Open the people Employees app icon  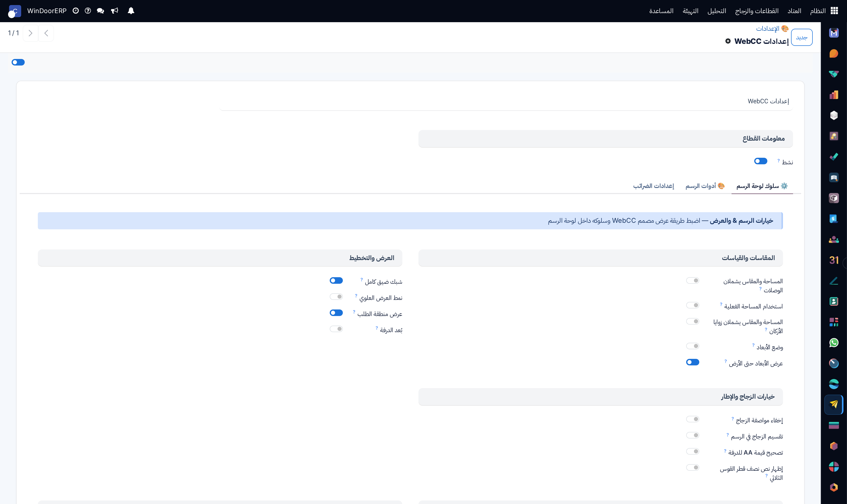point(834,239)
